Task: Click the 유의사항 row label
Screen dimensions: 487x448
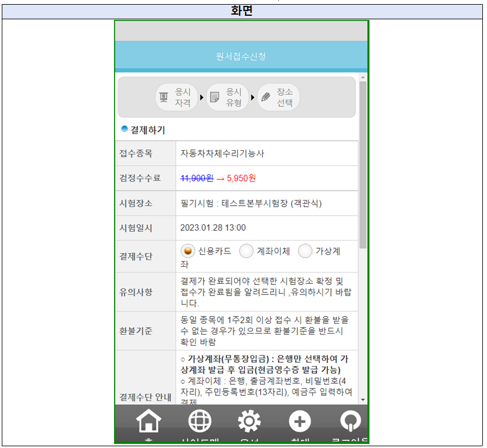Action: point(136,292)
